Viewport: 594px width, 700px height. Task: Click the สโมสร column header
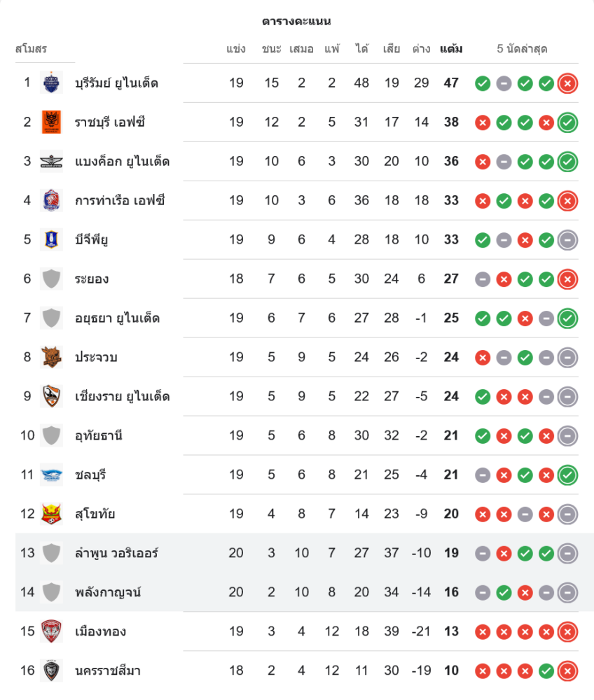(31, 49)
